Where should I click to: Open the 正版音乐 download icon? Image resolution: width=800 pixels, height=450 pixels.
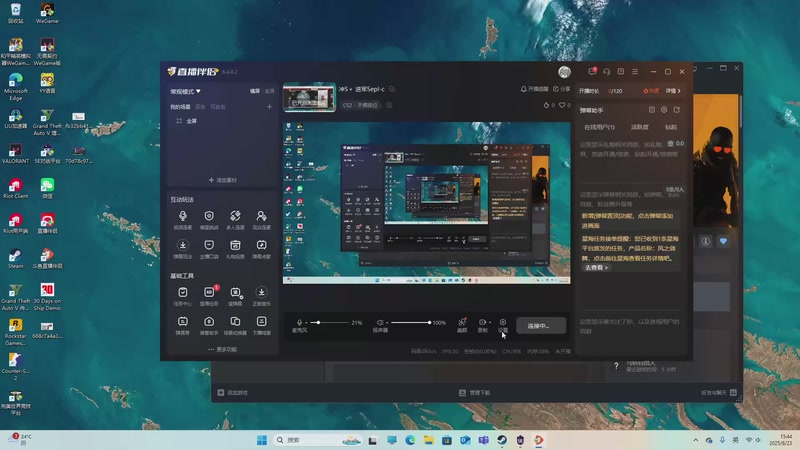pyautogui.click(x=261, y=292)
